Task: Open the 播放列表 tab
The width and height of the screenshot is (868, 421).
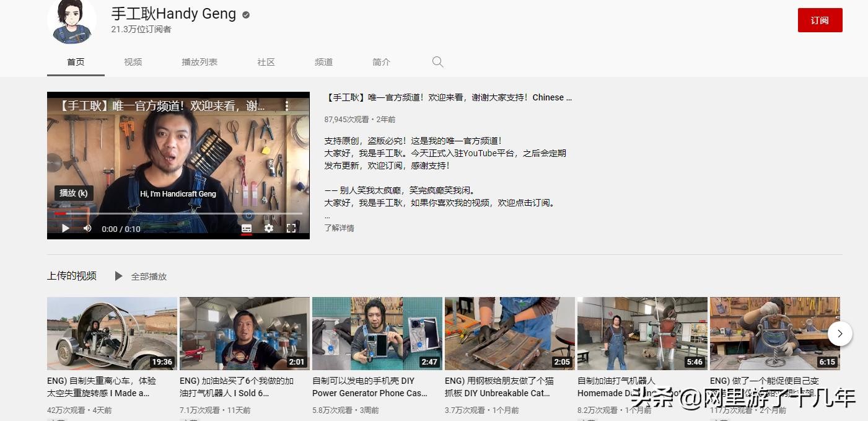Action: click(x=199, y=62)
